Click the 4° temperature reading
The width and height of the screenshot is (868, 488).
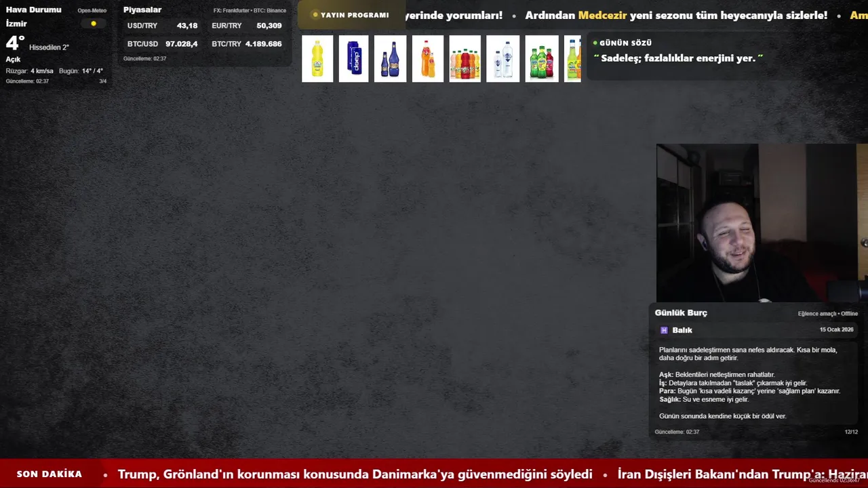[16, 43]
